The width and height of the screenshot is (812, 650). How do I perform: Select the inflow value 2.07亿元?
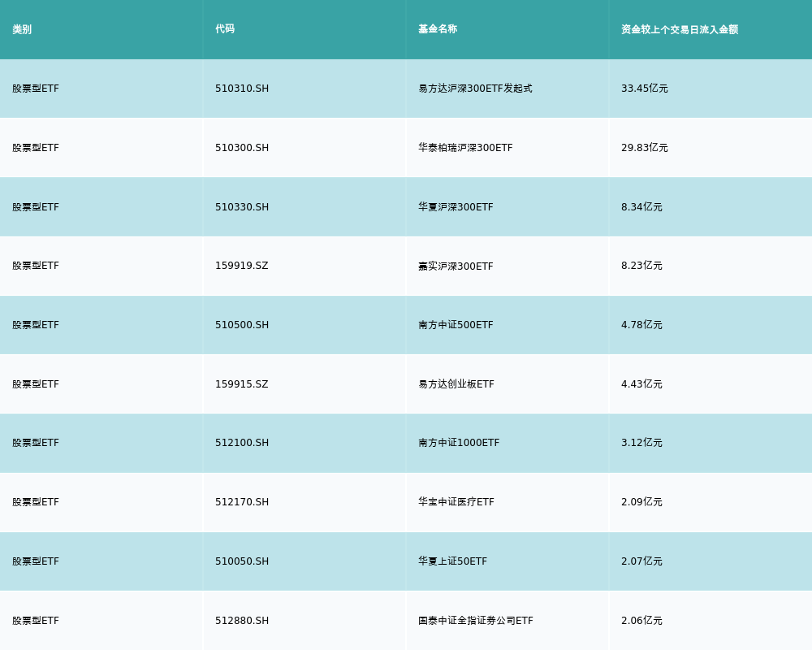[641, 561]
